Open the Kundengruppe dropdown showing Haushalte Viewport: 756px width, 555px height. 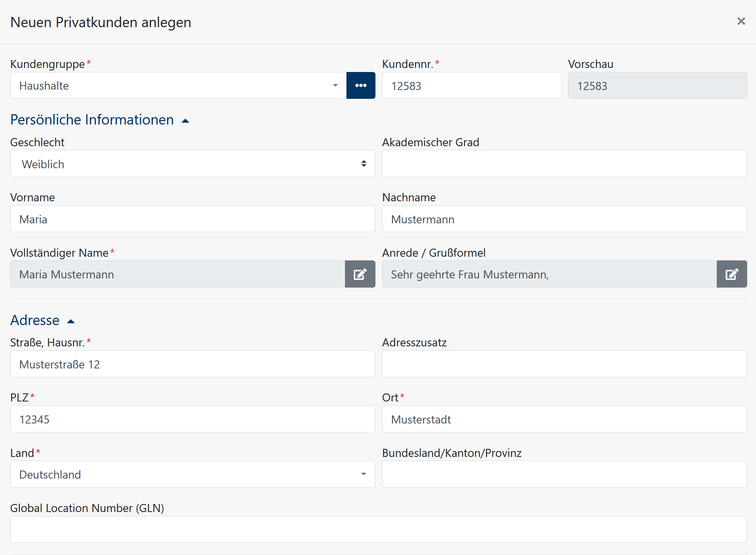click(178, 86)
